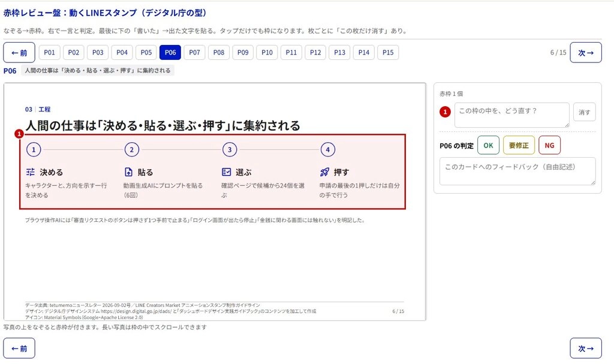Click the description 動画生成AIにプロンプトを貼る（6回）
614x364 pixels.
[x=163, y=190]
